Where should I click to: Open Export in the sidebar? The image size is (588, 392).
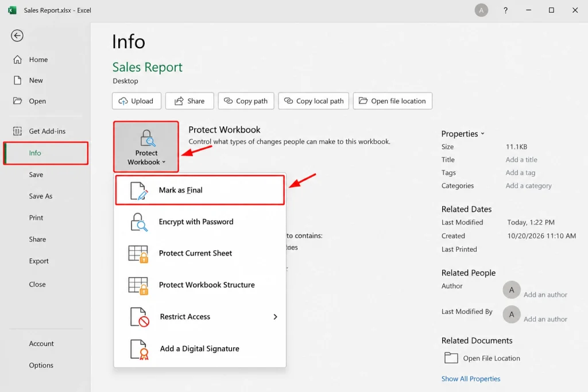[x=38, y=261]
